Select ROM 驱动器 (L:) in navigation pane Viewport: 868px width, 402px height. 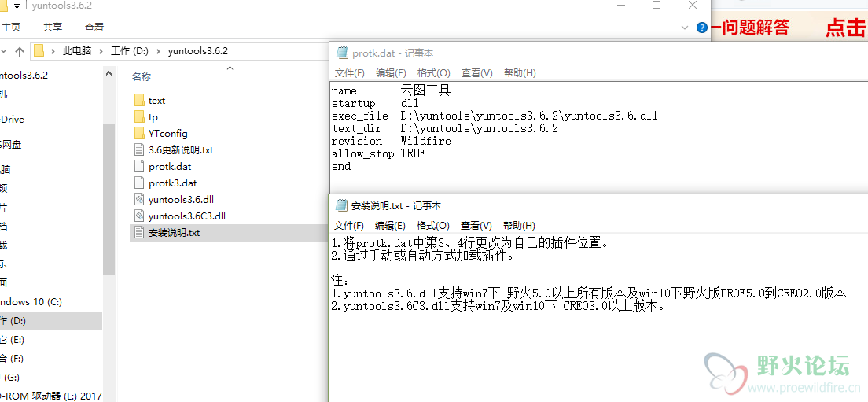coord(51,396)
